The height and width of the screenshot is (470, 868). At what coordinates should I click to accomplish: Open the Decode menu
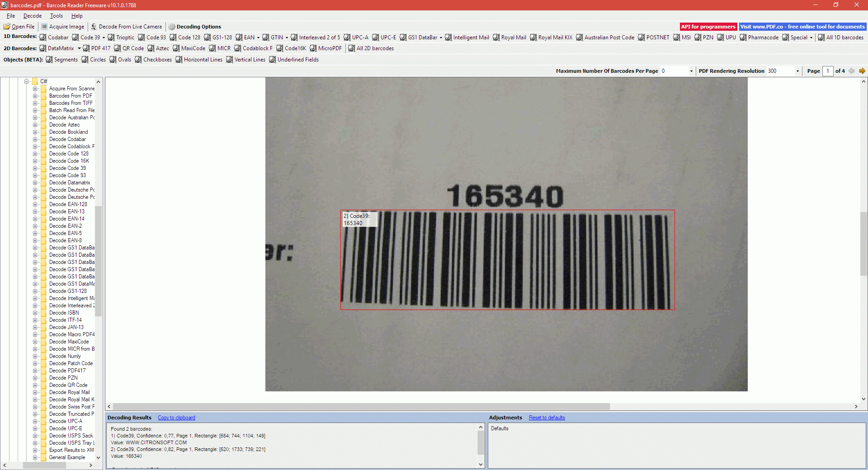coord(32,15)
